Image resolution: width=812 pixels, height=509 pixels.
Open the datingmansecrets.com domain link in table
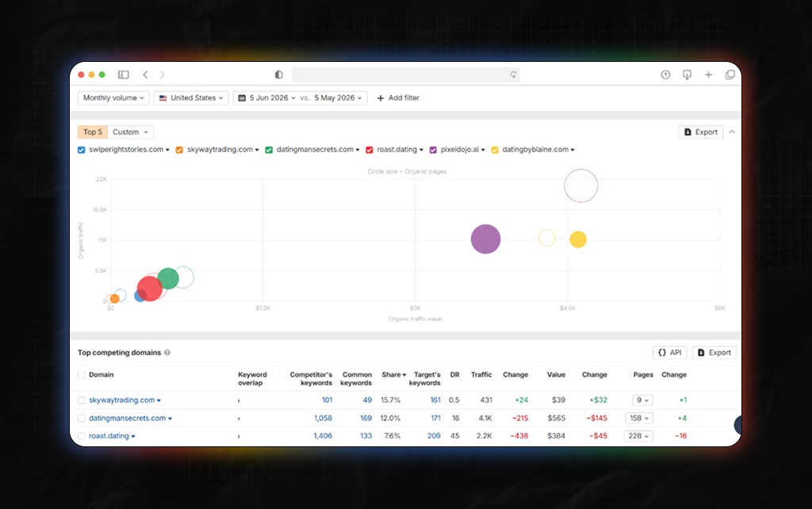128,418
